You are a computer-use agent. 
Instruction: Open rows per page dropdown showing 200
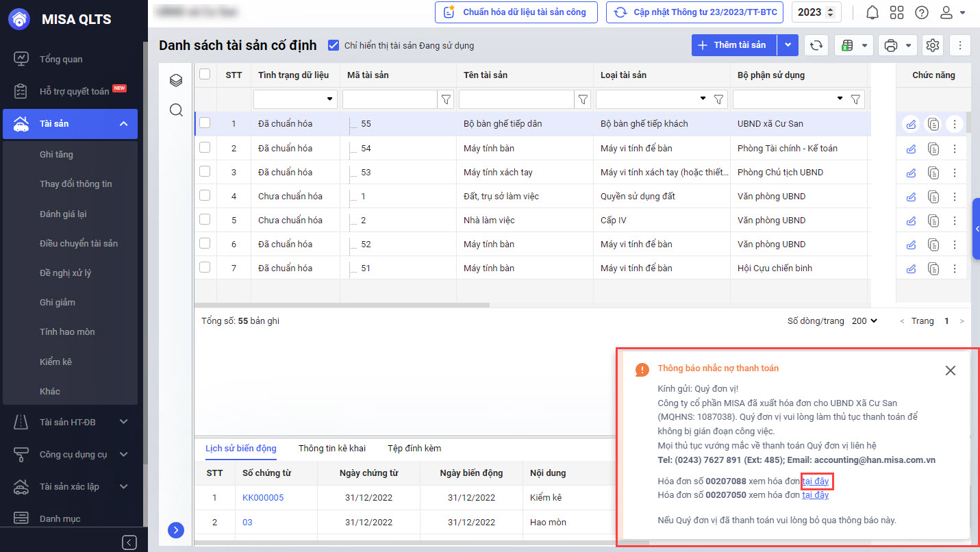tap(865, 321)
